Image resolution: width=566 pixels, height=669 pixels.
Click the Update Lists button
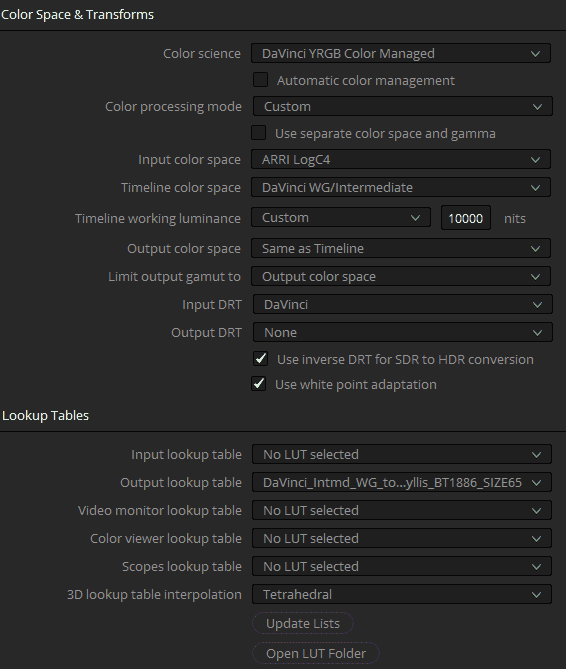point(303,623)
